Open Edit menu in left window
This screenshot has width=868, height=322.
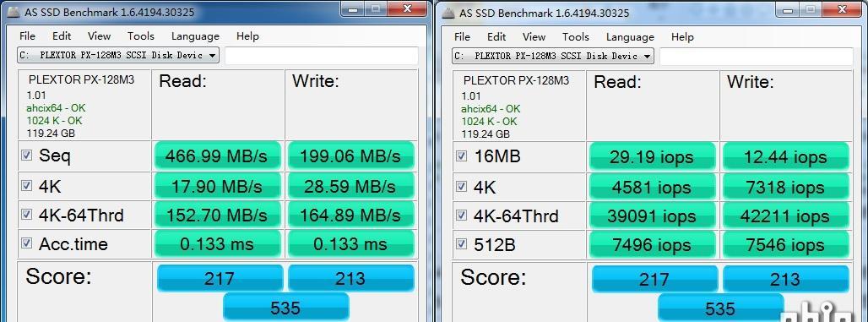(x=62, y=36)
